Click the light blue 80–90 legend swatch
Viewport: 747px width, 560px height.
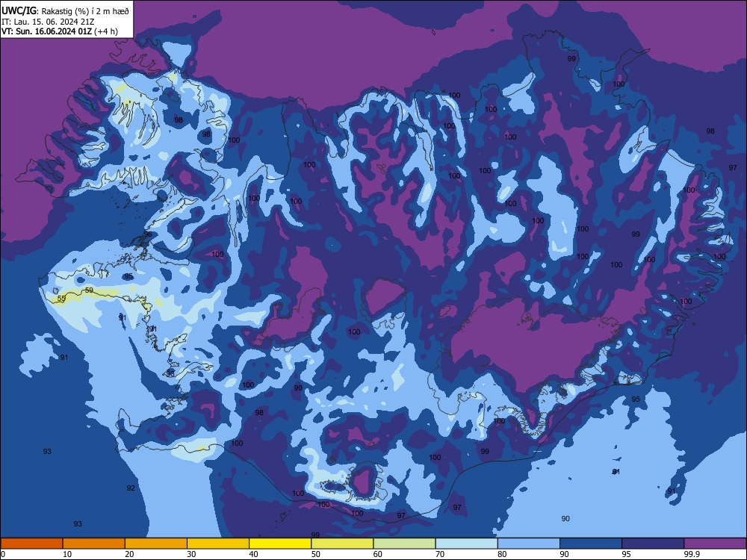click(529, 544)
